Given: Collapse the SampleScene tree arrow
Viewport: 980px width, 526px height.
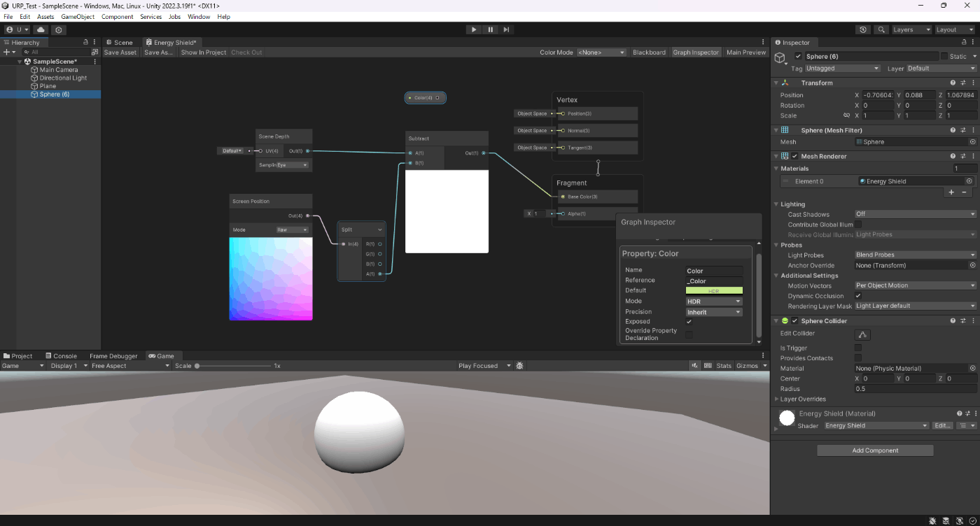Looking at the screenshot, I should (x=20, y=62).
